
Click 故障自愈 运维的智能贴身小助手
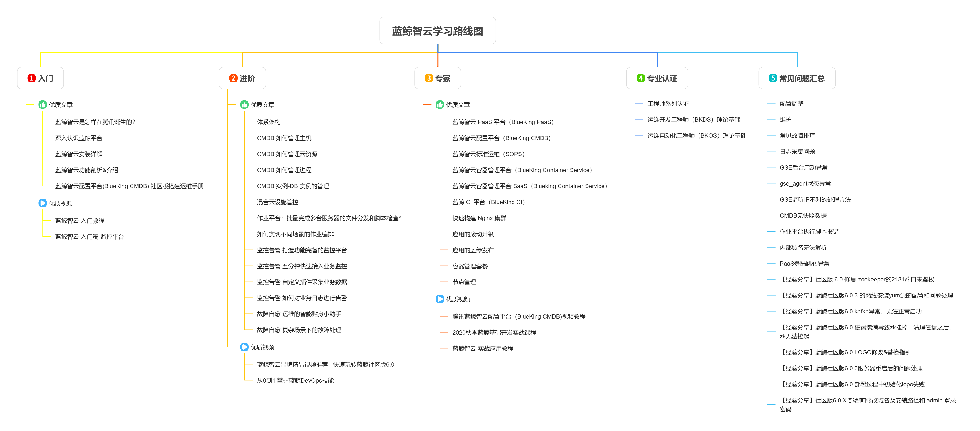(299, 314)
